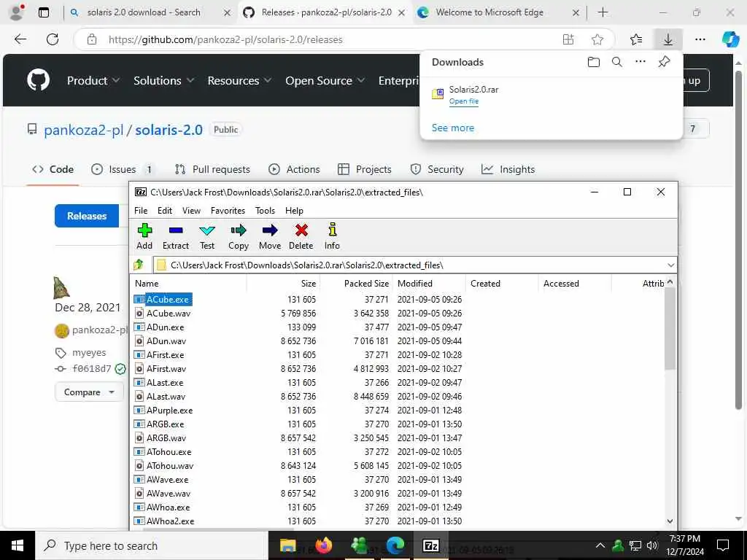Click the Windows taskbar search box
This screenshot has height=560, width=747.
152,545
